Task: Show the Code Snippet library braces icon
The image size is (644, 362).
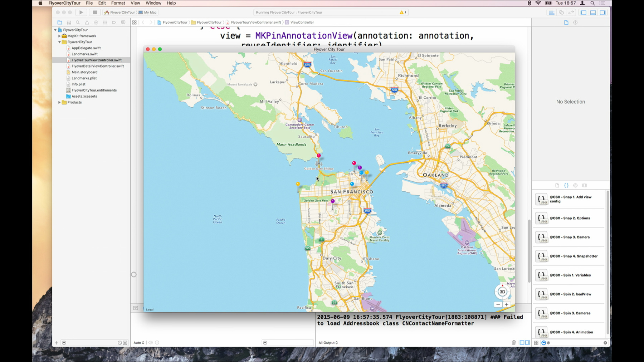Action: point(566,185)
